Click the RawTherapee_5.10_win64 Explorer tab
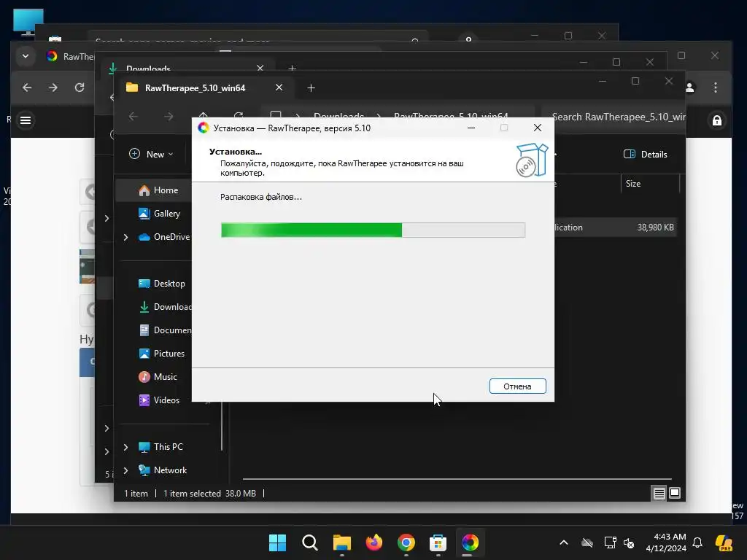Screen dimensions: 747x560 pos(196,88)
